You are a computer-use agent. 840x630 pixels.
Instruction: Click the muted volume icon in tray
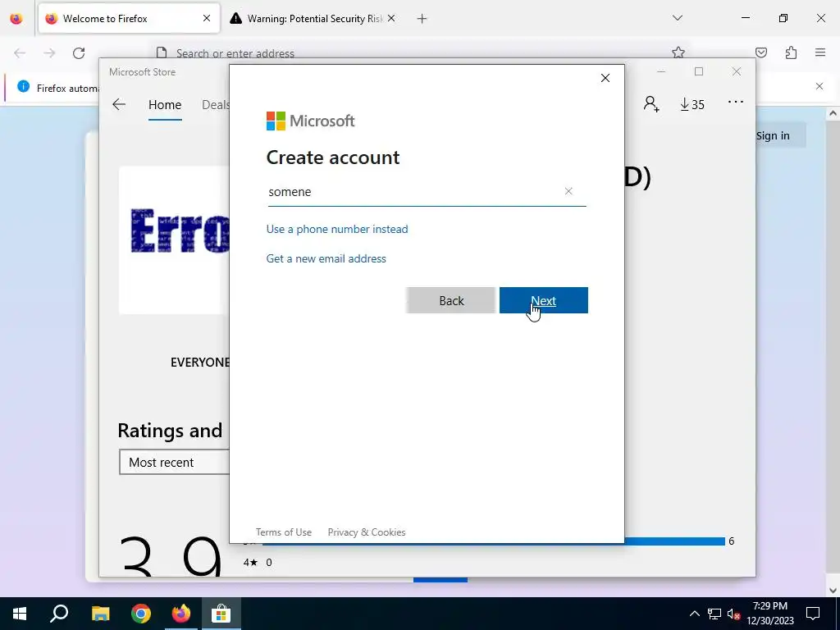[733, 614]
